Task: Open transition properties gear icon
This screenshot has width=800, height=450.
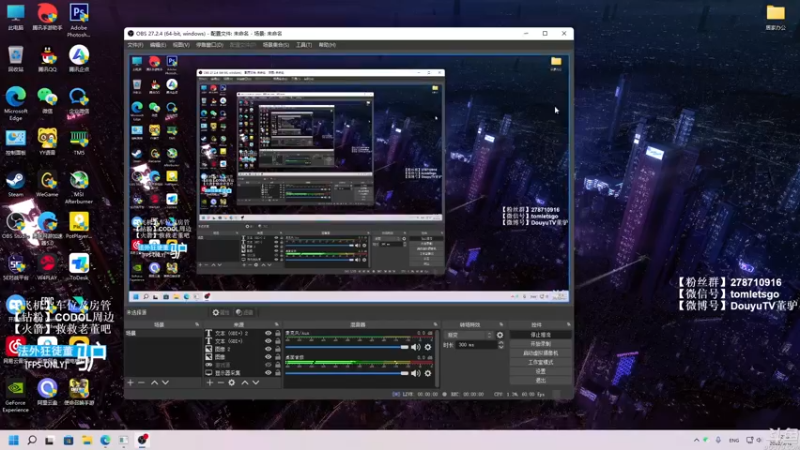Action: click(500, 335)
